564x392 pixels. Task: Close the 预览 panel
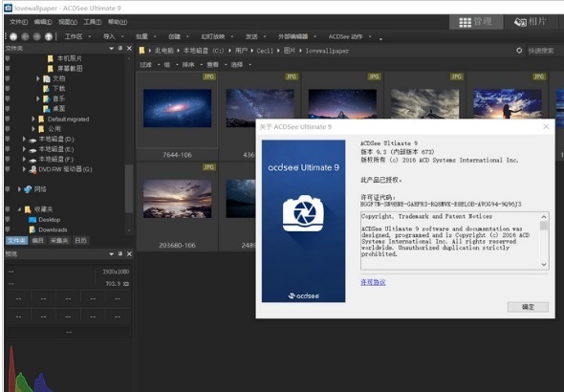[129, 254]
